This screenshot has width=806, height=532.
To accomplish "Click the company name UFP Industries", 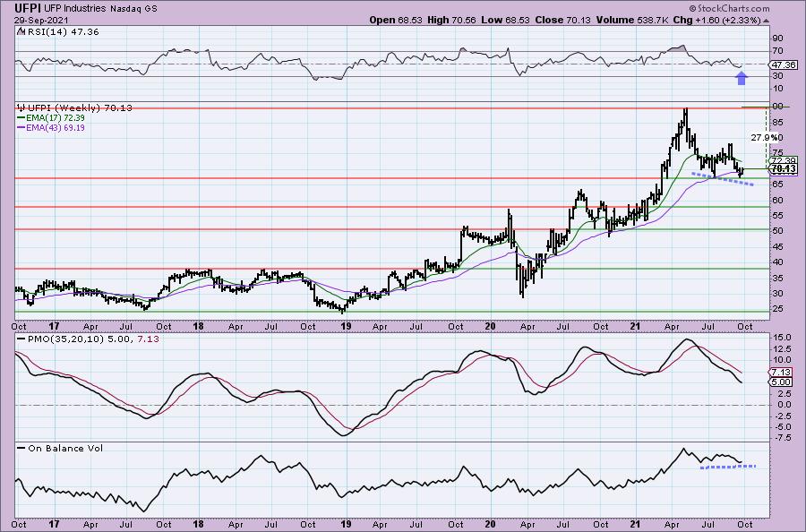I will point(75,9).
